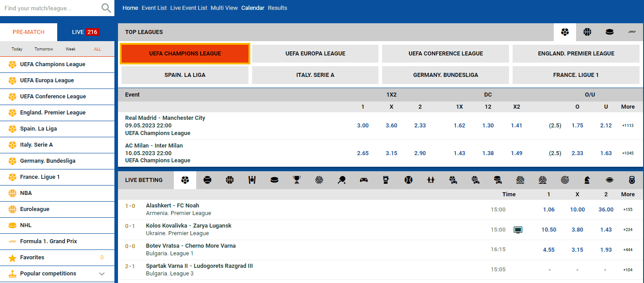Image resolution: width=644 pixels, height=283 pixels.
Task: Select table tennis paddle icon in Live Betting
Action: click(x=341, y=180)
